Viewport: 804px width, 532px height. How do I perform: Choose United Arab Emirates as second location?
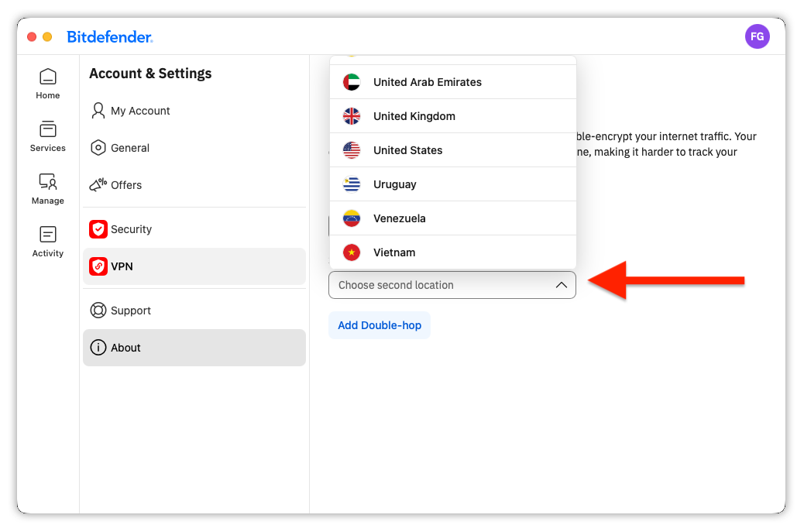453,82
